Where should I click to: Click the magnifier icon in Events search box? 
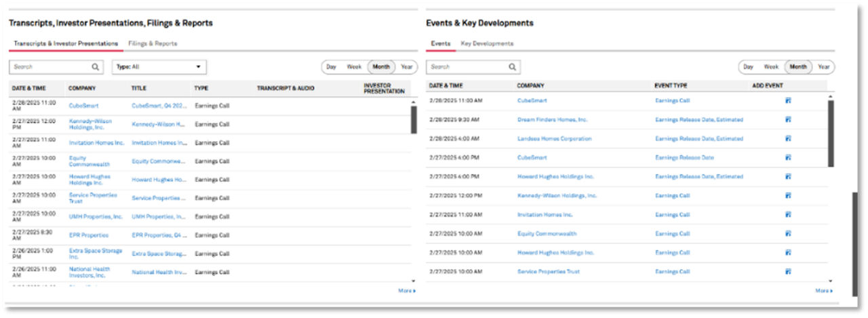point(513,67)
